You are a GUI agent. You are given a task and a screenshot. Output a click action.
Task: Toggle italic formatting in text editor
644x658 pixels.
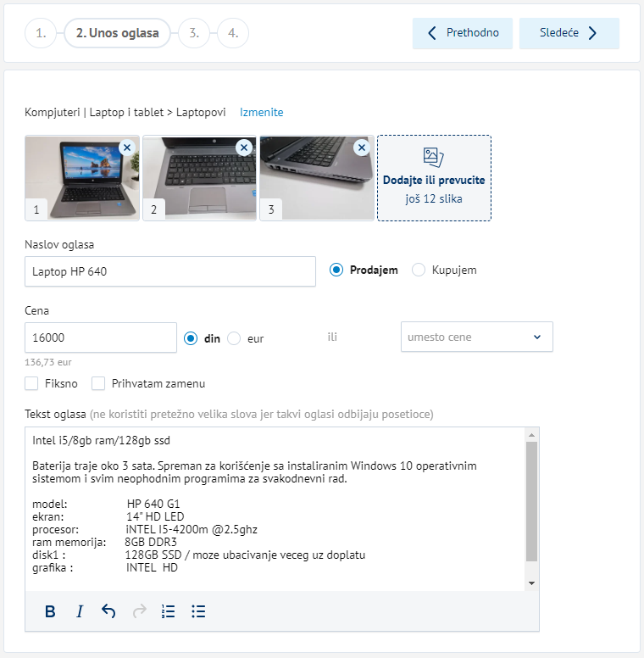pos(80,611)
